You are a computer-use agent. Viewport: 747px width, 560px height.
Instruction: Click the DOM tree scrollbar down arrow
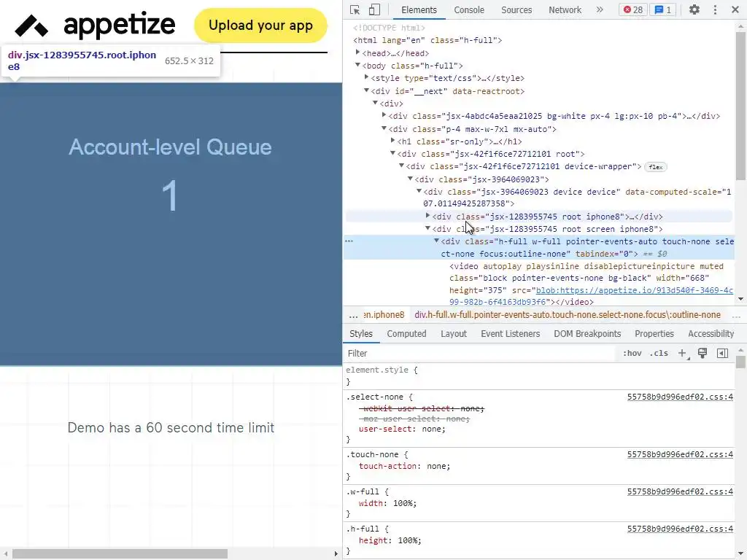(x=741, y=299)
